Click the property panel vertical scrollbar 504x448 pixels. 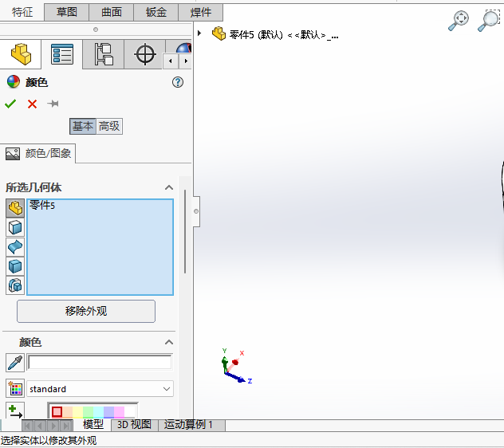185,231
